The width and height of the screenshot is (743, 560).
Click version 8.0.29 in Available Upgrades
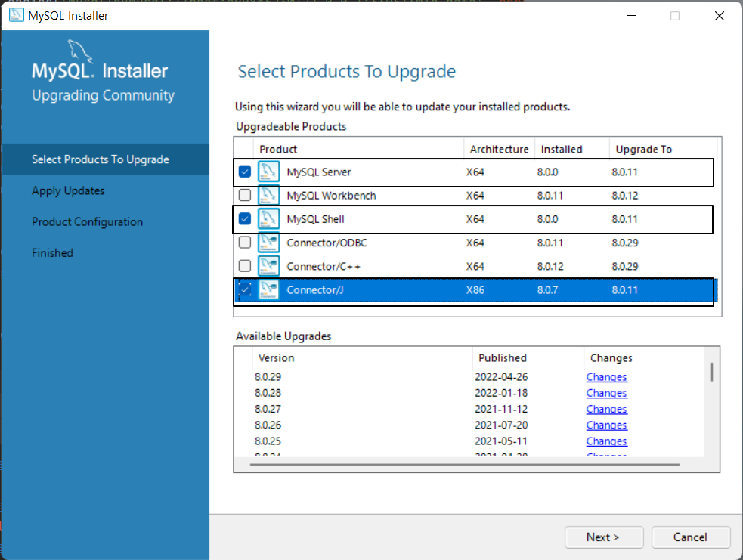(268, 377)
